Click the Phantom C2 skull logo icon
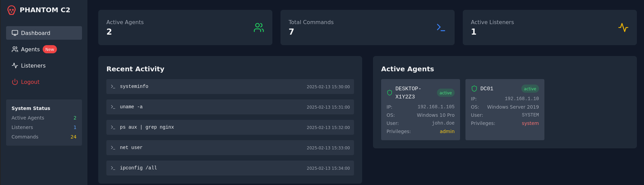Viewport: 644px width, 185px height. click(x=12, y=10)
